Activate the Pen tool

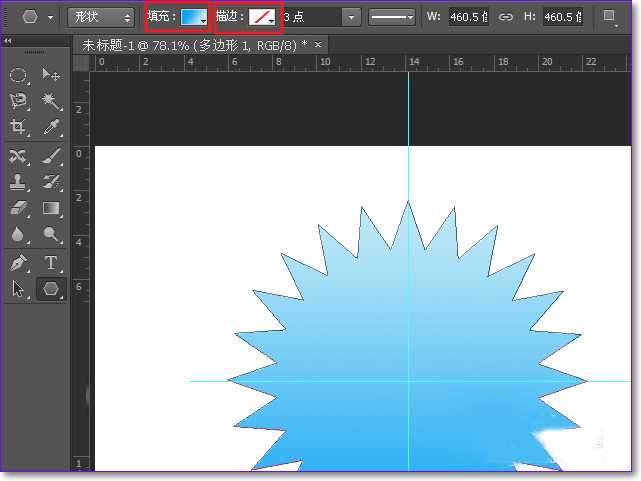[x=18, y=263]
